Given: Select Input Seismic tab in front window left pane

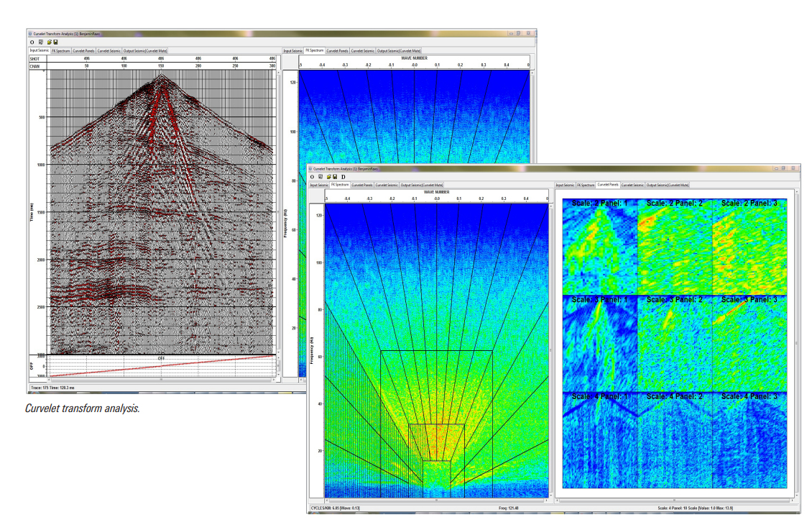Looking at the screenshot, I should [x=319, y=185].
